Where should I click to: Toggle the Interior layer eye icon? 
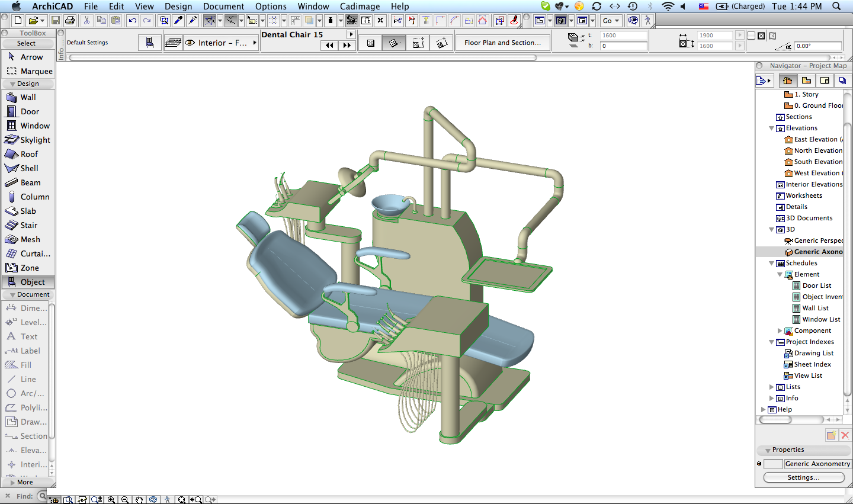[190, 43]
